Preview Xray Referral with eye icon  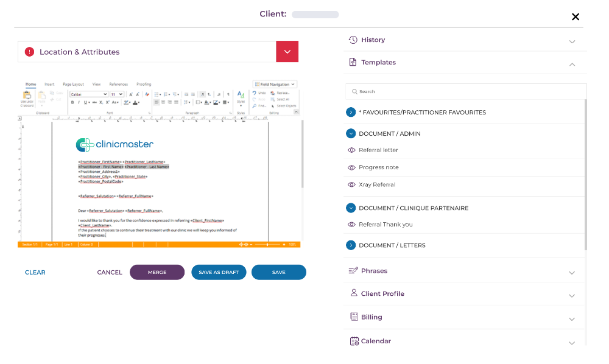[351, 184]
